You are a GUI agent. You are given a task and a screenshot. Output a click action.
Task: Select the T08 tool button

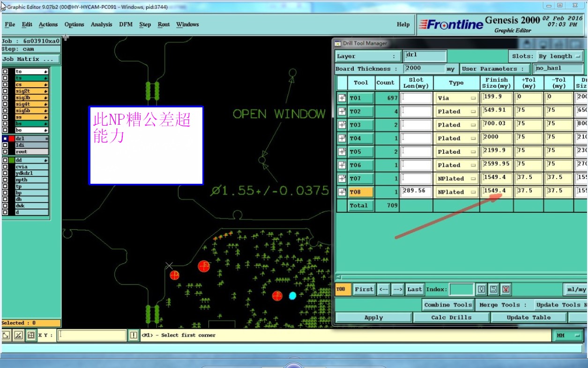click(x=360, y=192)
